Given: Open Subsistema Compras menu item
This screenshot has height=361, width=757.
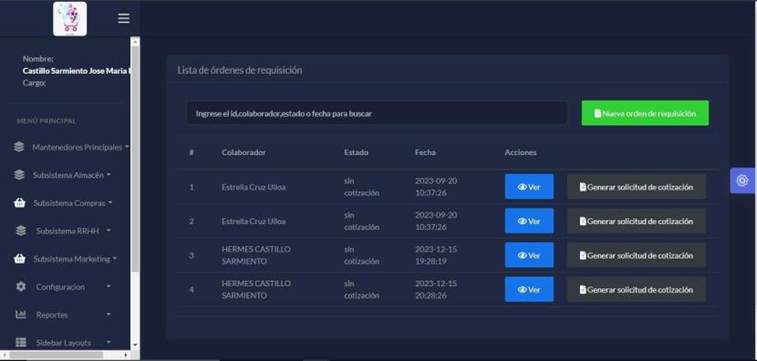Looking at the screenshot, I should pos(70,203).
